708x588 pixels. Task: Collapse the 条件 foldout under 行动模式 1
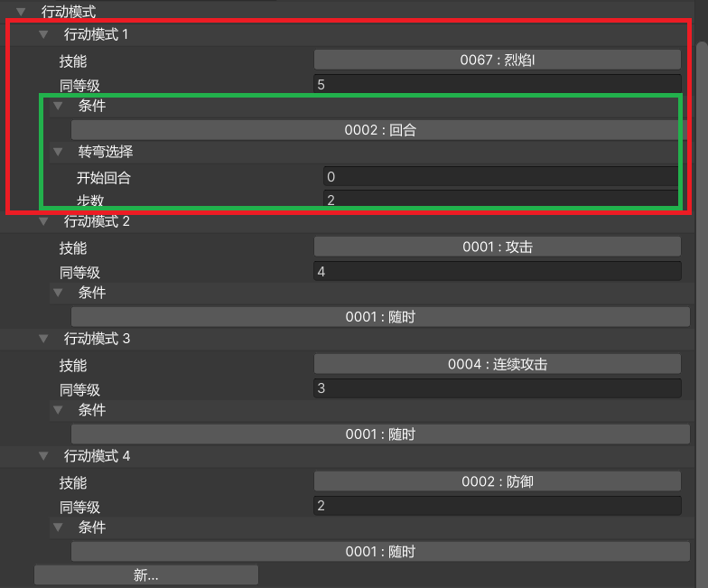pos(58,107)
